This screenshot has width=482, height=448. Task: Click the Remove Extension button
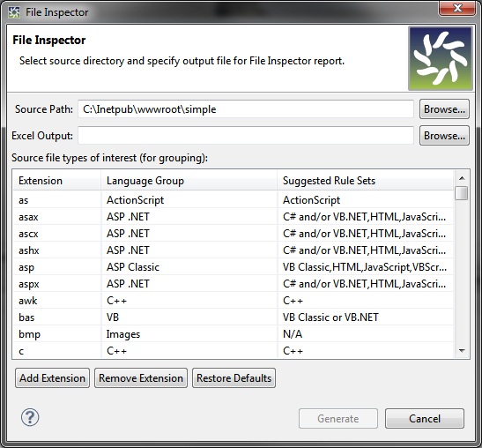tap(141, 377)
